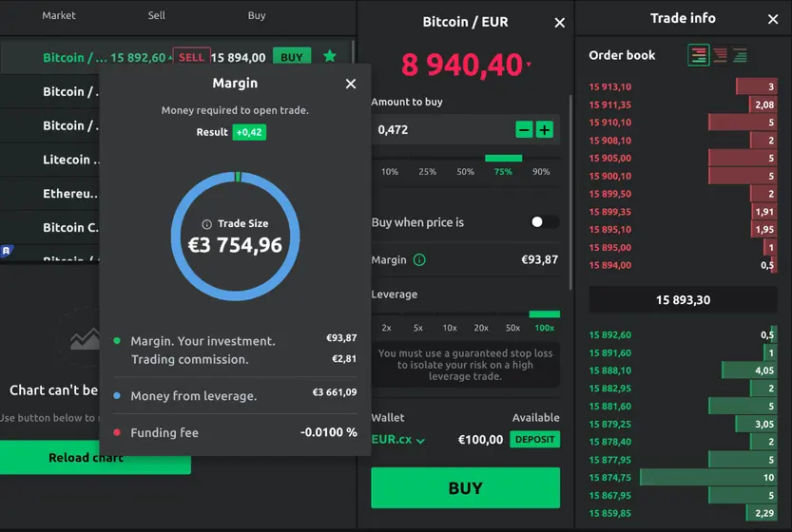Select buy-only order book view icon
Image resolution: width=792 pixels, height=532 pixels.
(740, 55)
